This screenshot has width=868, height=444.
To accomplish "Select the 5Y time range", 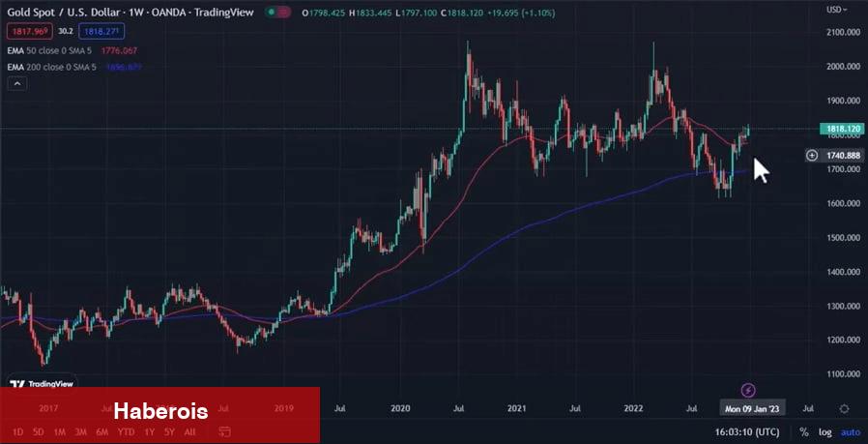I will [x=169, y=431].
